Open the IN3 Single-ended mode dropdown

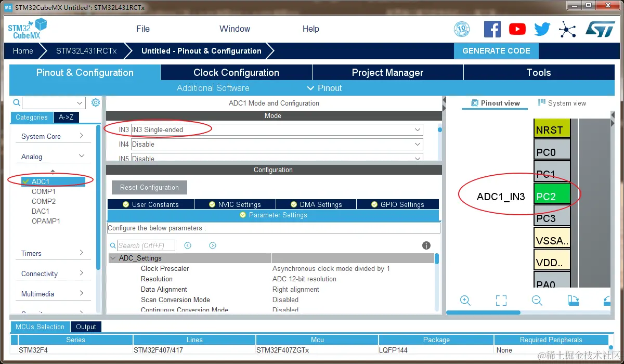tap(277, 129)
